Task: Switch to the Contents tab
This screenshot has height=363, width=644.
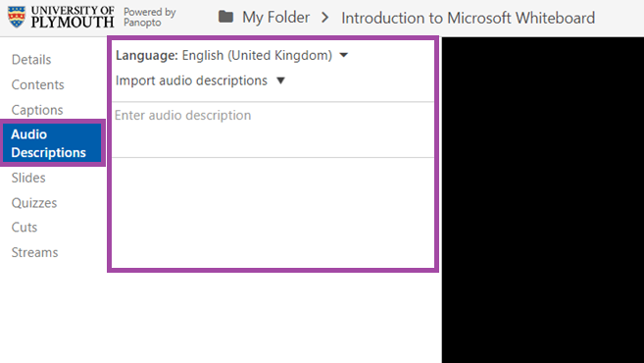Action: [38, 84]
